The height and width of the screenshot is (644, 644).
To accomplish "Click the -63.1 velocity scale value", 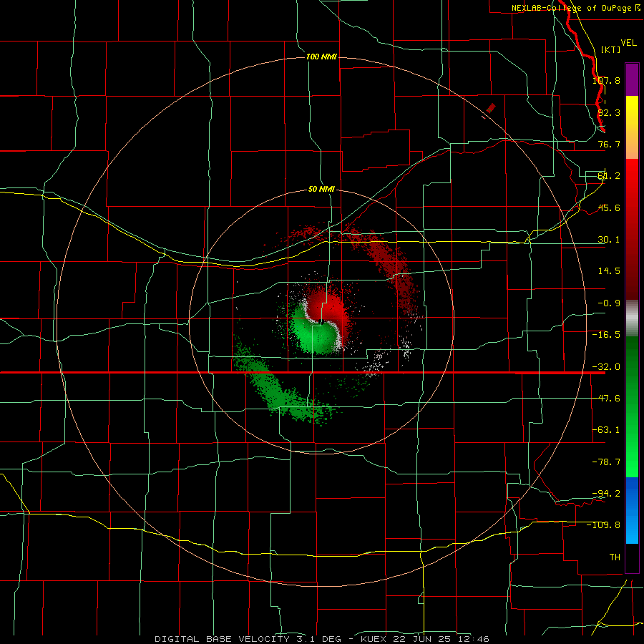I will point(606,430).
